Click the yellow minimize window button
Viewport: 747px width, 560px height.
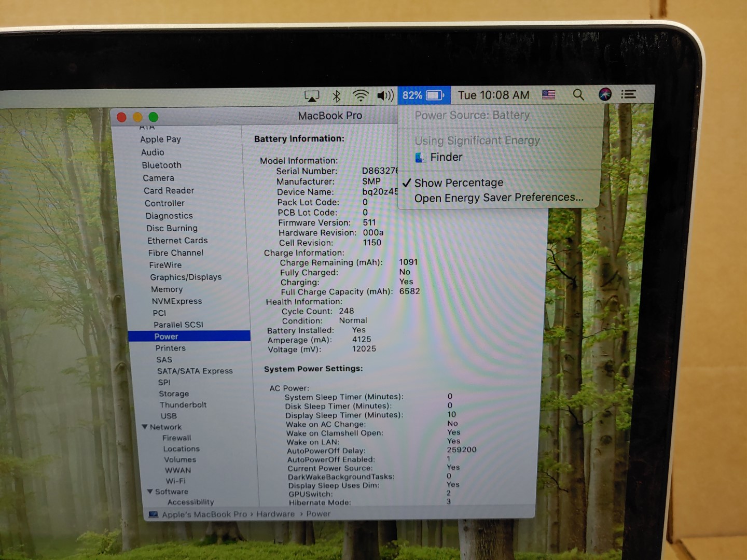137,117
